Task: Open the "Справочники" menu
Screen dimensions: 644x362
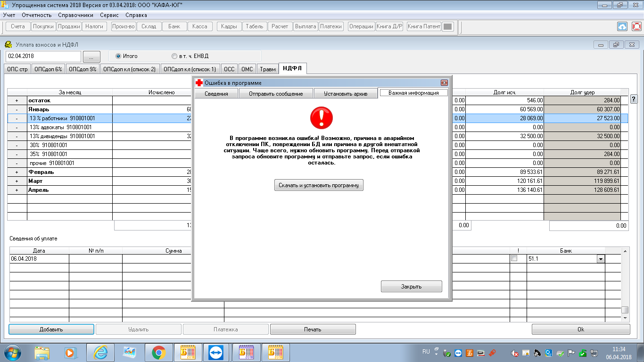Action: (72, 15)
